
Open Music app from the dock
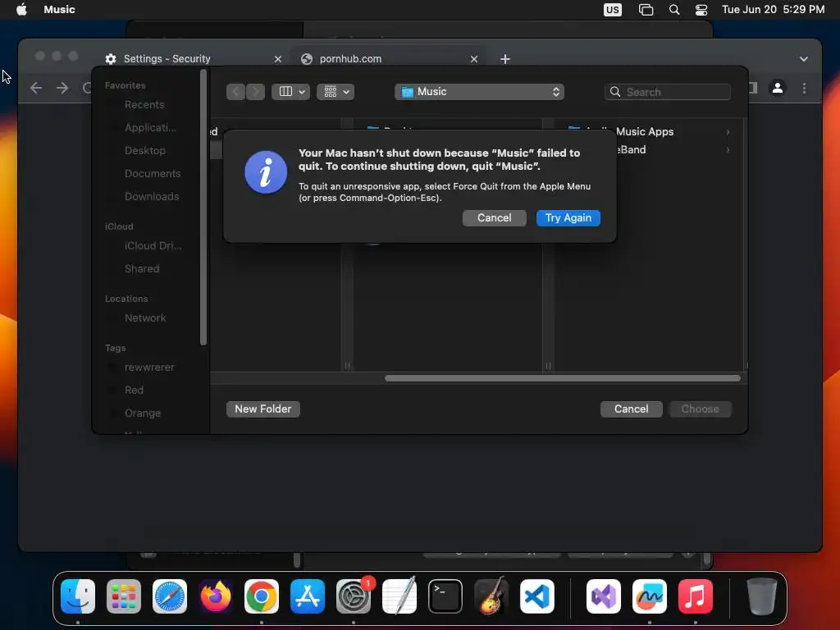696,596
